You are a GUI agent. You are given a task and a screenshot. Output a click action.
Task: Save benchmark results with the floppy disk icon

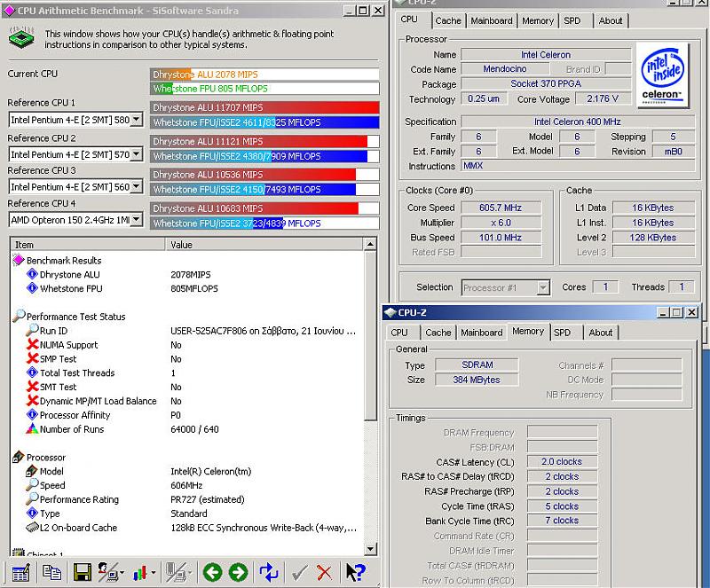[82, 573]
